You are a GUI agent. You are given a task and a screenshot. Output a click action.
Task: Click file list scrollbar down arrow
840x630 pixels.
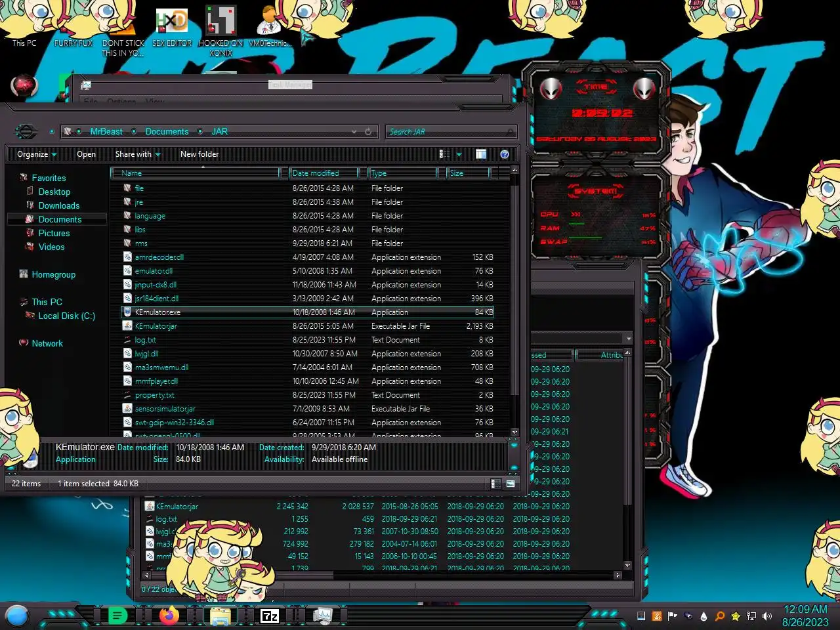click(514, 432)
